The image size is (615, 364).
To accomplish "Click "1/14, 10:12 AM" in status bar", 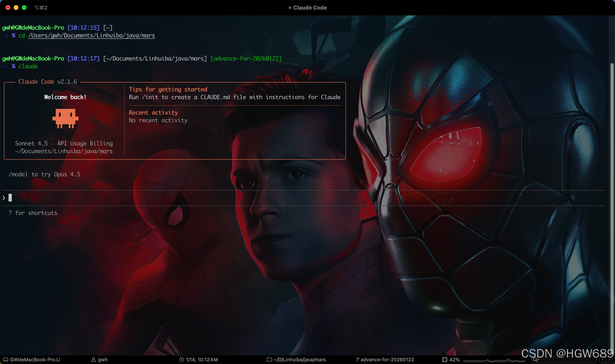I will pos(202,360).
